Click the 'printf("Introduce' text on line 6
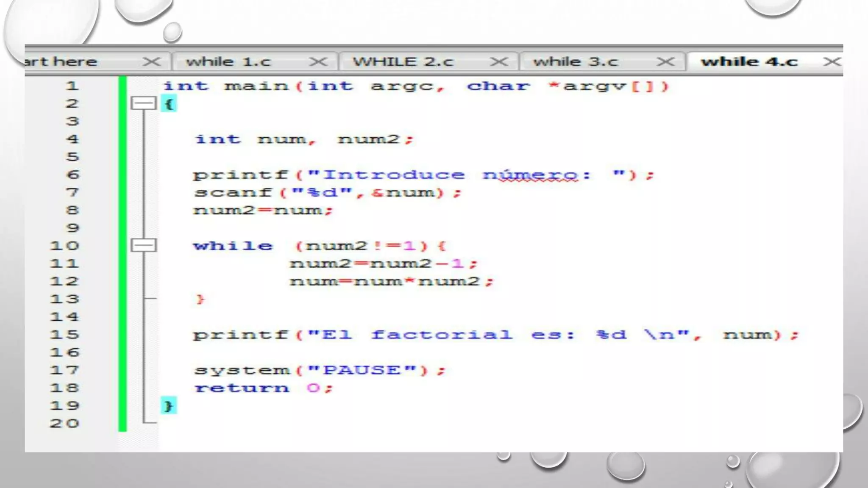The image size is (868, 488). click(328, 175)
